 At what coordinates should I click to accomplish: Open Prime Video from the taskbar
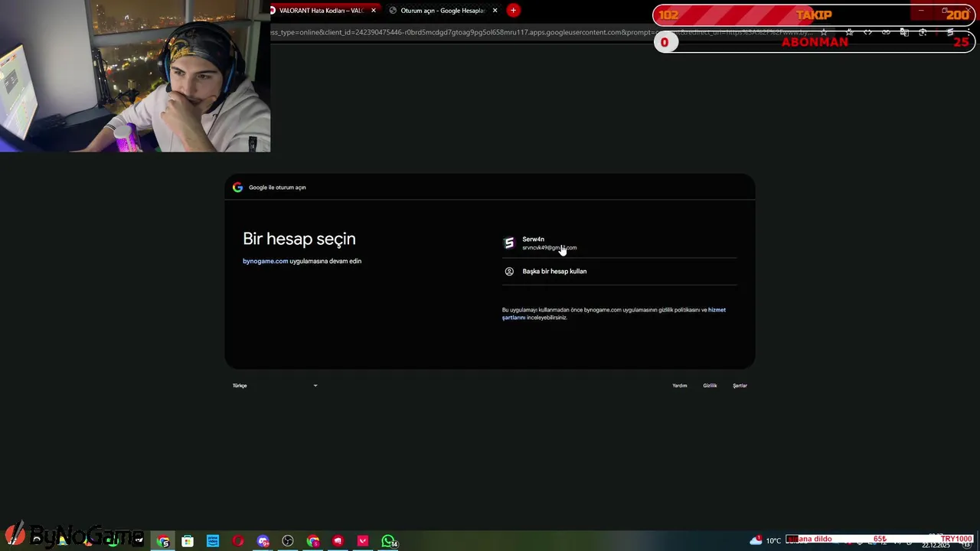coord(213,541)
